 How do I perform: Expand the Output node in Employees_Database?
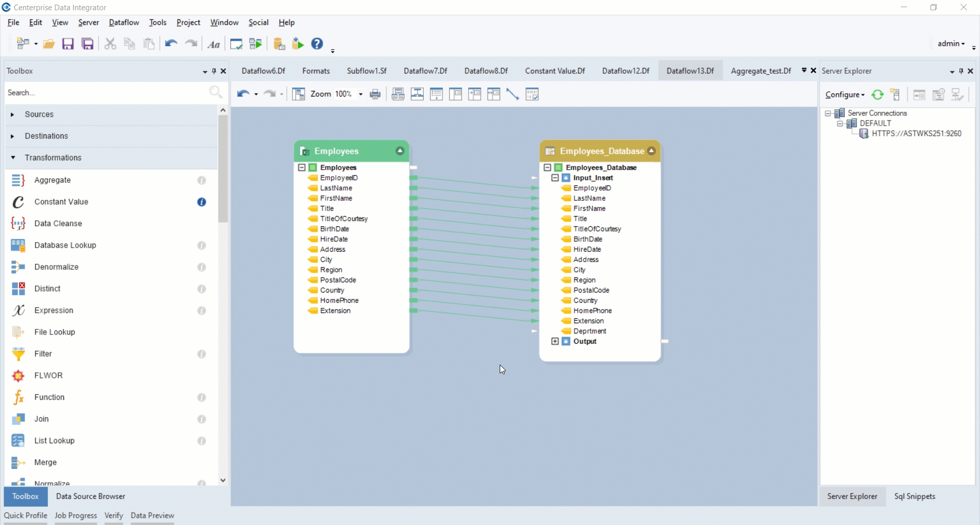[x=555, y=342]
